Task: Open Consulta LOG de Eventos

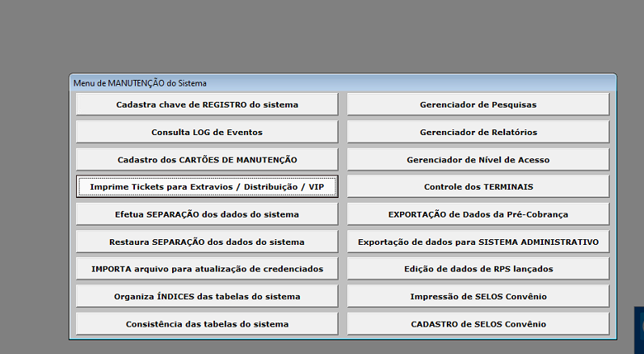Action: pyautogui.click(x=207, y=132)
